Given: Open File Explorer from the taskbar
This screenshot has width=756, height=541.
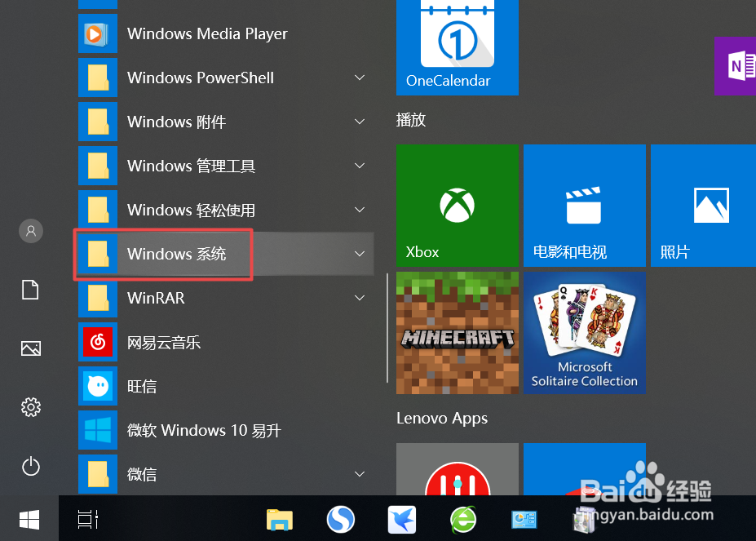Looking at the screenshot, I should pyautogui.click(x=280, y=521).
